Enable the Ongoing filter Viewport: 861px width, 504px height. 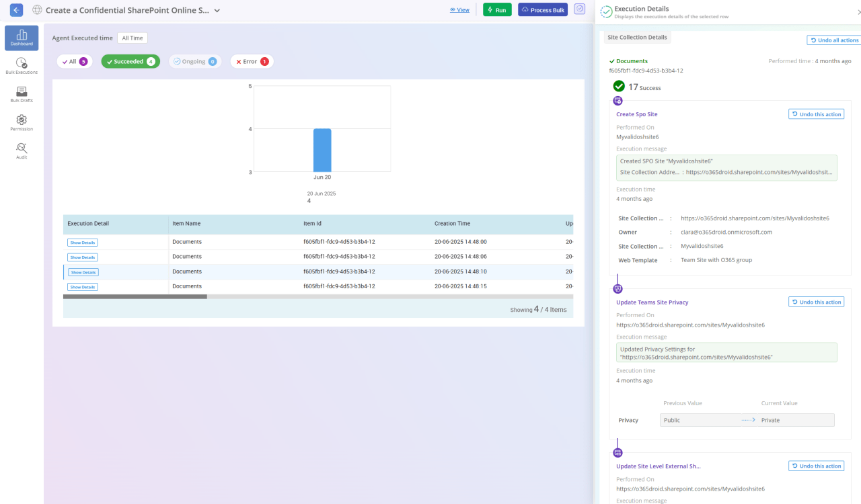point(195,61)
